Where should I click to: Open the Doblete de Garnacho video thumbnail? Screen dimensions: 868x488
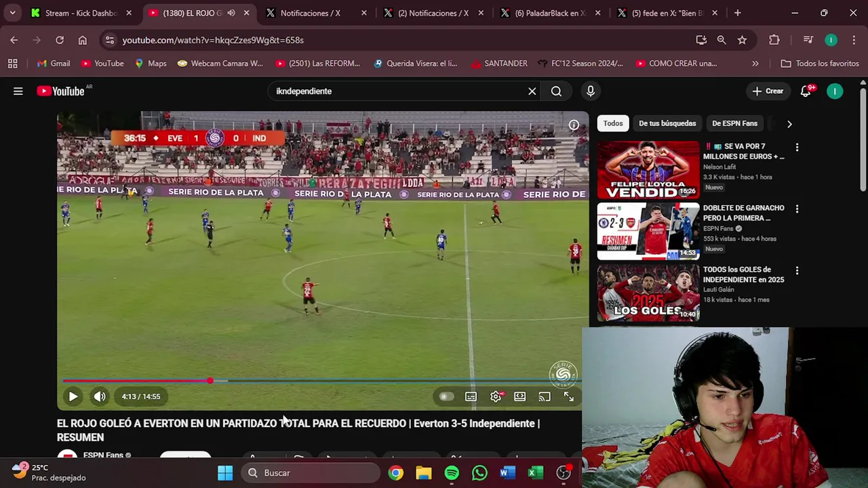pyautogui.click(x=648, y=231)
